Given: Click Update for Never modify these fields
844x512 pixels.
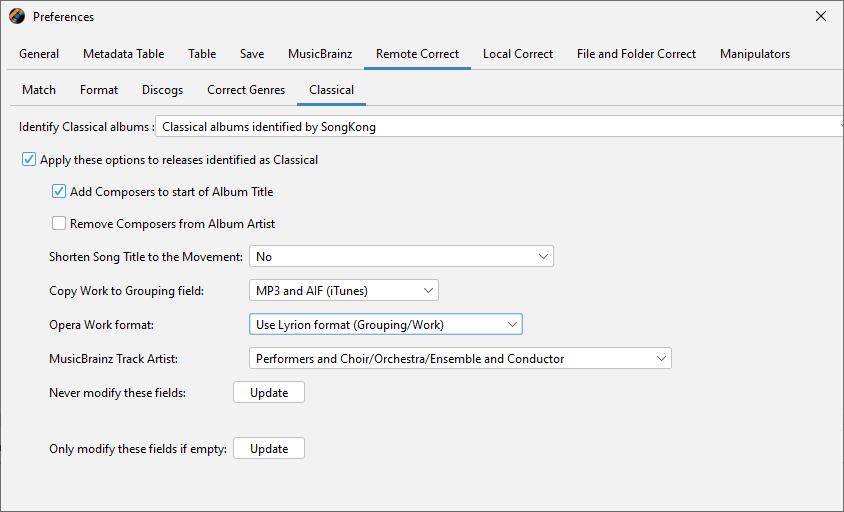Looking at the screenshot, I should pyautogui.click(x=269, y=393).
